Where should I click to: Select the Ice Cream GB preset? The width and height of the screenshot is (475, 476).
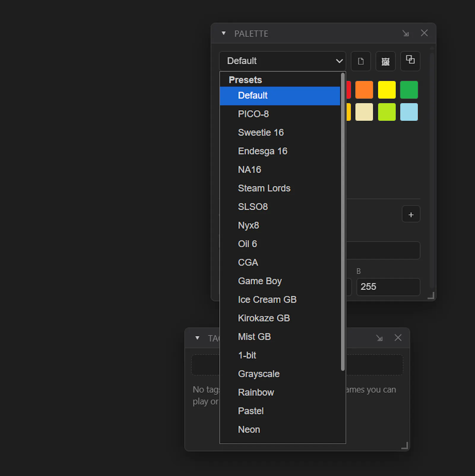[280, 300]
